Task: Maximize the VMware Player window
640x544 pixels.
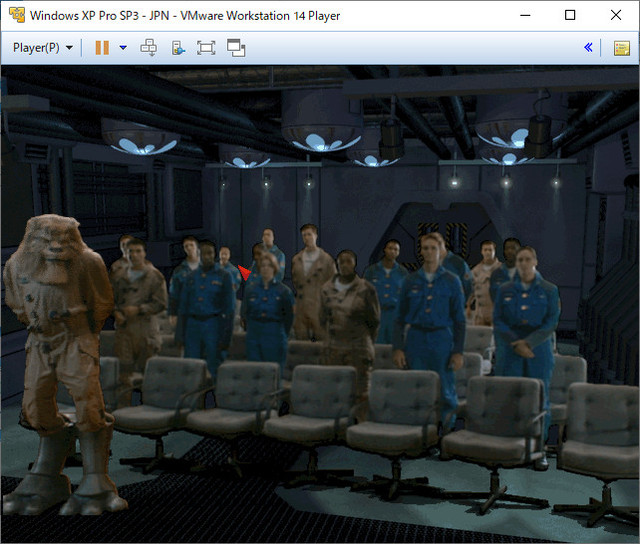Action: click(x=570, y=15)
